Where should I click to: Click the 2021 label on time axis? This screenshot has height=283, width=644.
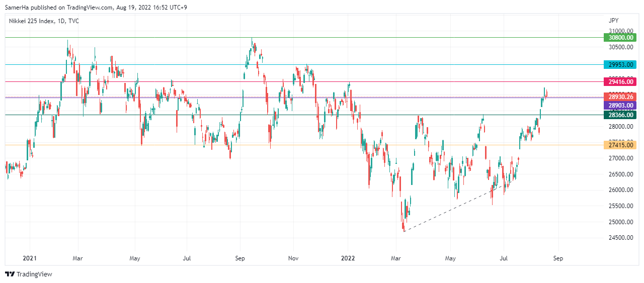(30, 258)
